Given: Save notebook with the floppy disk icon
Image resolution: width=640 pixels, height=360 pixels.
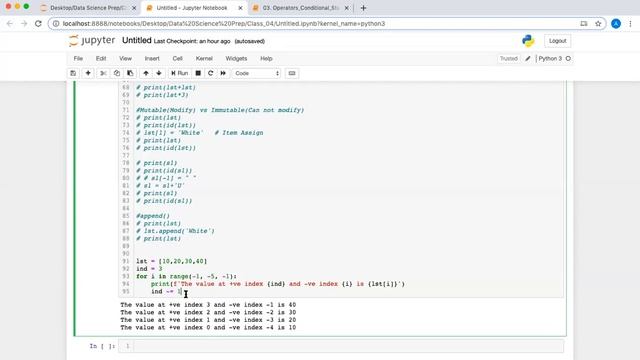Looking at the screenshot, I should coord(73,73).
